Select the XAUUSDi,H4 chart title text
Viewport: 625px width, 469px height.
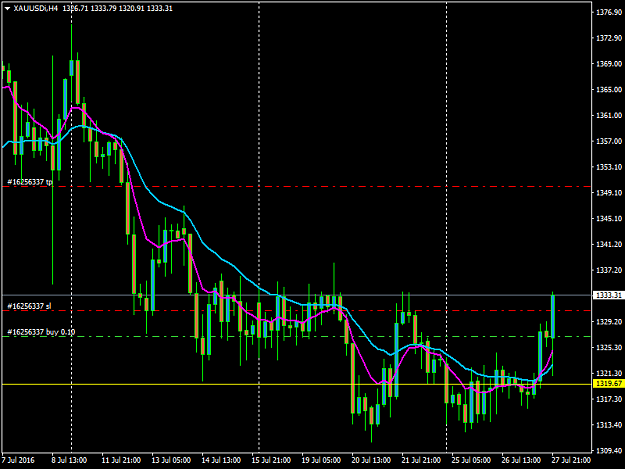pos(36,8)
